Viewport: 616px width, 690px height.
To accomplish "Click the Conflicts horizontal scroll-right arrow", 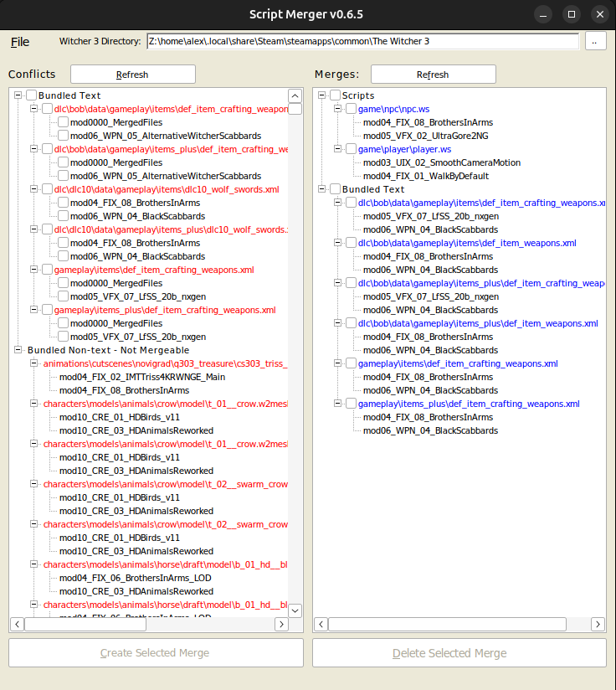I will tap(281, 624).
